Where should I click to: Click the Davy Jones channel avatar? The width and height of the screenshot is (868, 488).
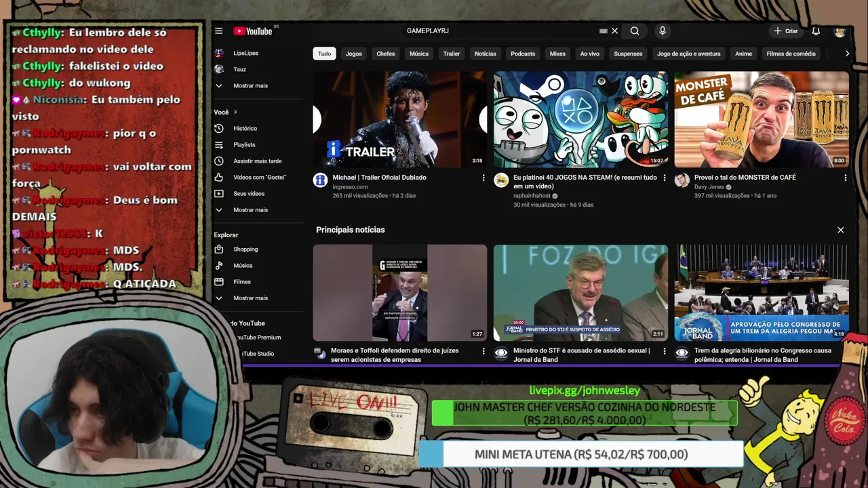(x=682, y=180)
